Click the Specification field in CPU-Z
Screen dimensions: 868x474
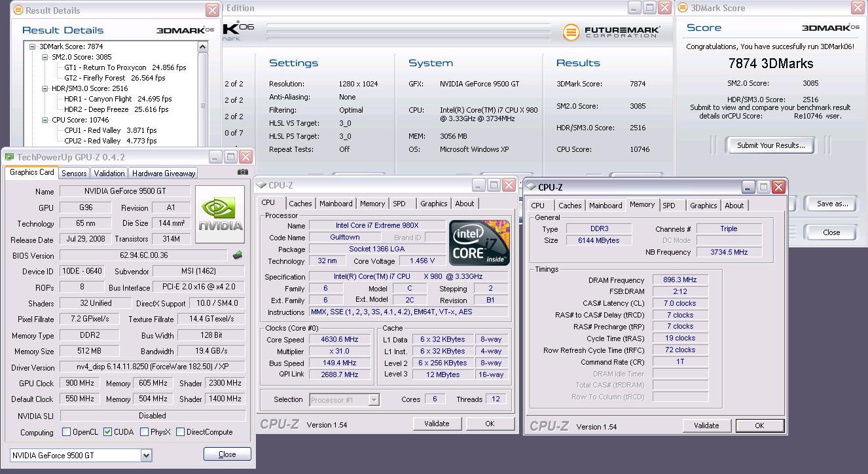pos(408,276)
